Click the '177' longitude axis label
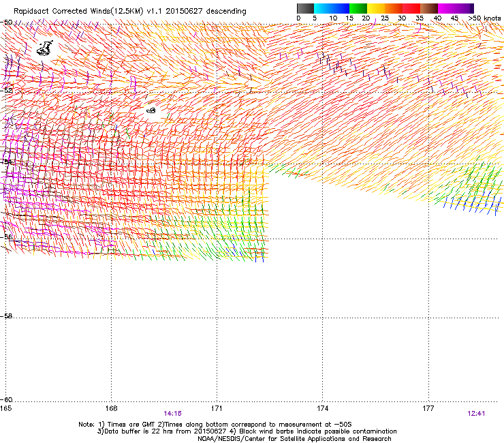This screenshot has height=443, width=504. (428, 408)
